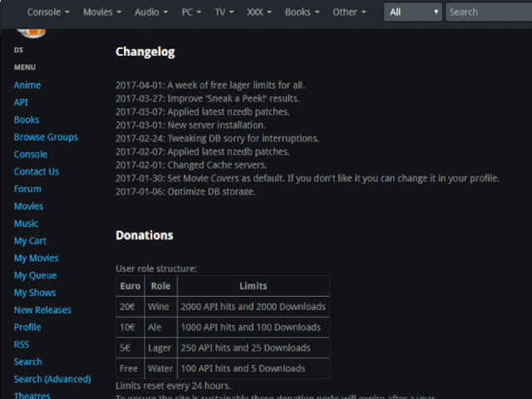Click the Tweaking DB changelog entry
532x399 pixels.
pyautogui.click(x=218, y=139)
